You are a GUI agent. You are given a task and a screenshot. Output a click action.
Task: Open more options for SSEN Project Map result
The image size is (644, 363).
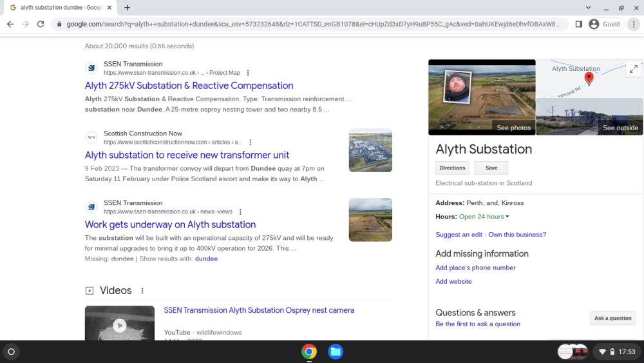click(x=248, y=73)
